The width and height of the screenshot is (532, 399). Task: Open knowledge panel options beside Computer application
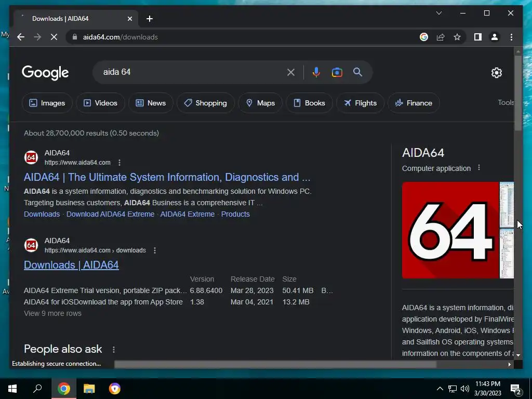[x=478, y=168]
